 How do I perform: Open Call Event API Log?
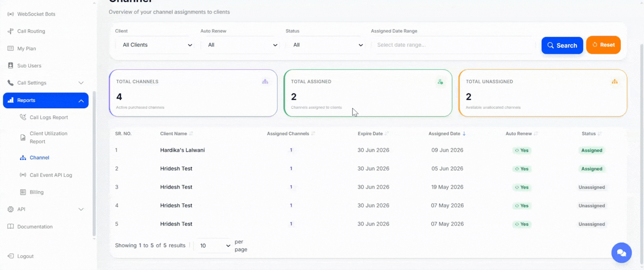(51, 175)
